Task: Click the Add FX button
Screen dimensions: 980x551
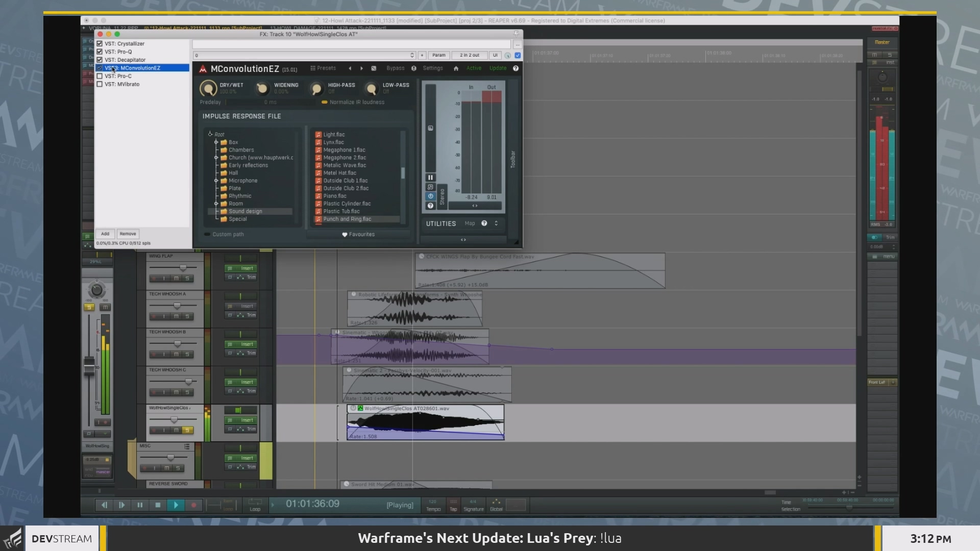Action: 105,234
